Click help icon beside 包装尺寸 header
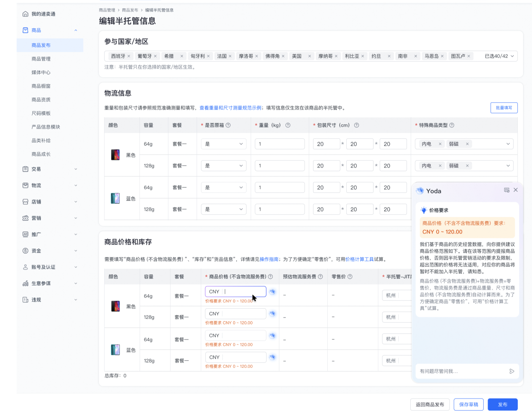The height and width of the screenshot is (413, 532). point(357,125)
